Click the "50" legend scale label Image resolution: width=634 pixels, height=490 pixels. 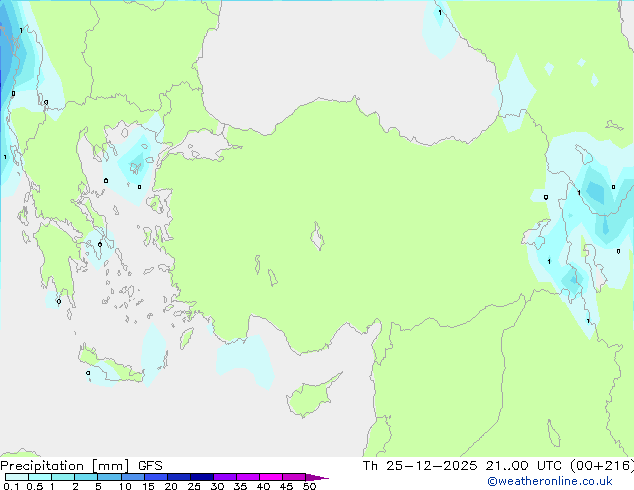[309, 486]
